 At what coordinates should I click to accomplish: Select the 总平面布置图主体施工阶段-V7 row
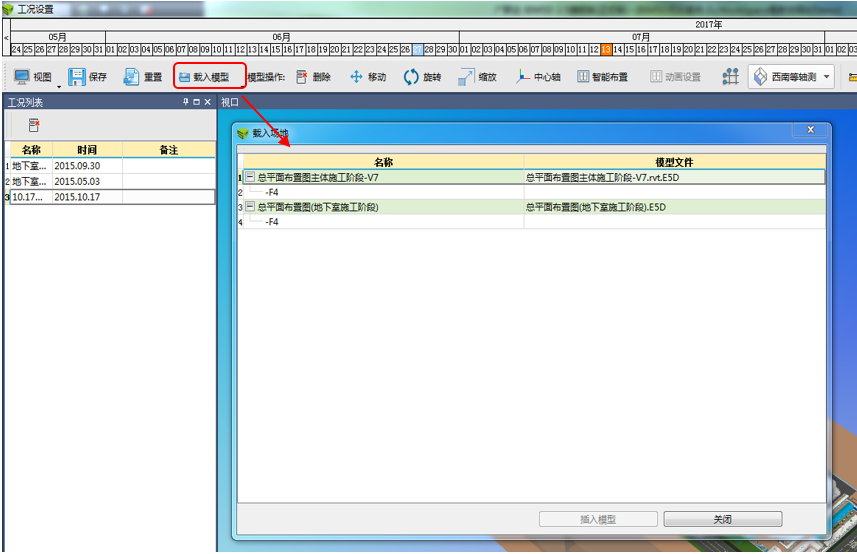534,177
